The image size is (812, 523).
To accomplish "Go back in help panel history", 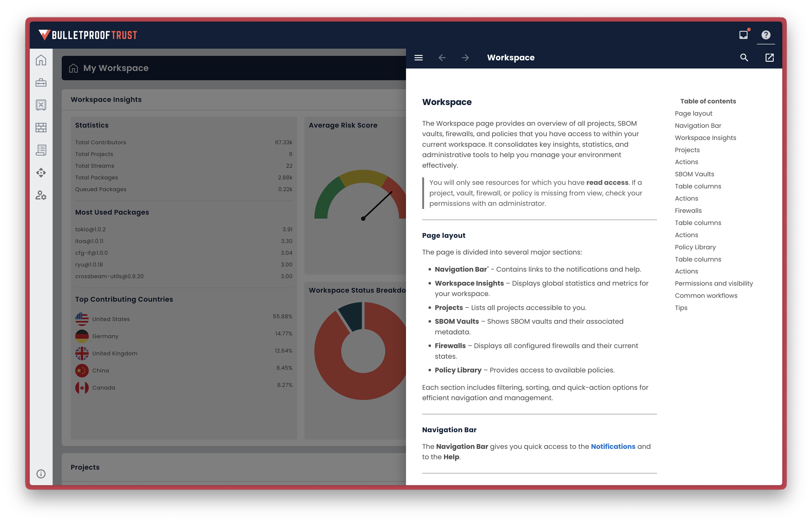I will click(442, 58).
